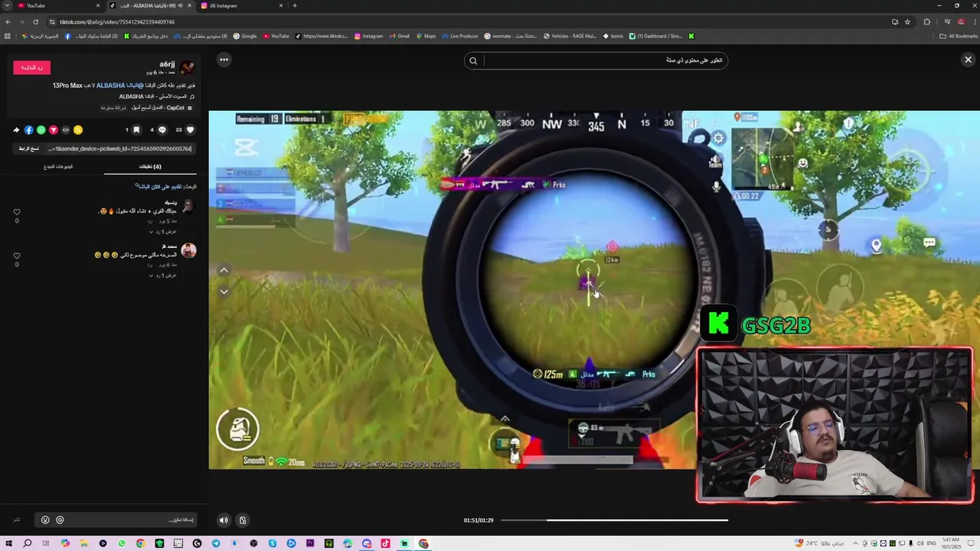Like the video using the heart icon
Screen dimensions: 980x551
190,130
